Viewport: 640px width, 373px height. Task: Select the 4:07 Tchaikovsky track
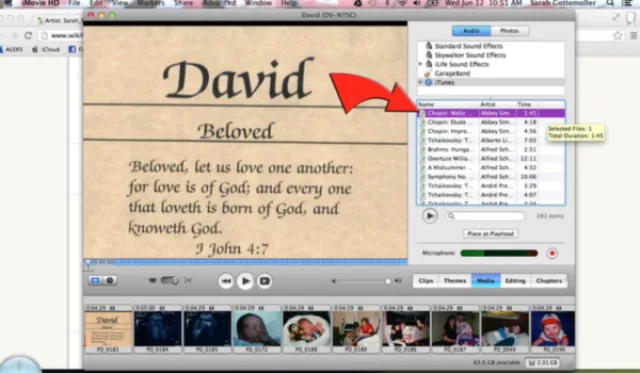pos(491,195)
